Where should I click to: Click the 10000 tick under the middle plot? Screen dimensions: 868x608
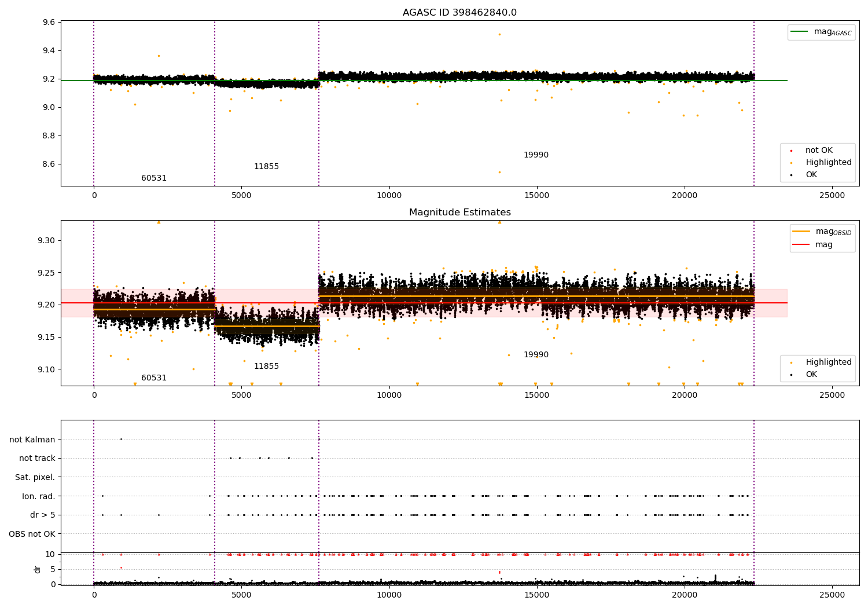click(389, 395)
